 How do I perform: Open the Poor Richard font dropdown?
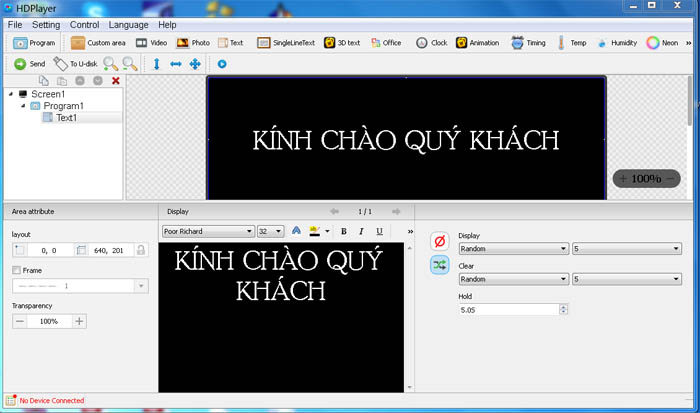click(248, 231)
